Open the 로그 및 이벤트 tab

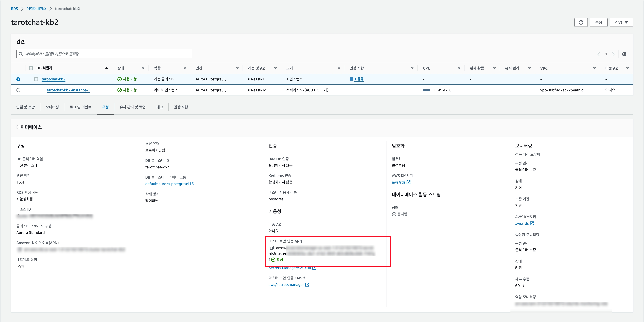click(80, 107)
